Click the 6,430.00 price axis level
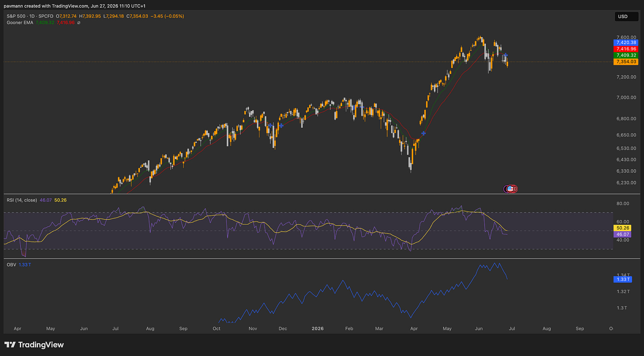 click(x=626, y=160)
